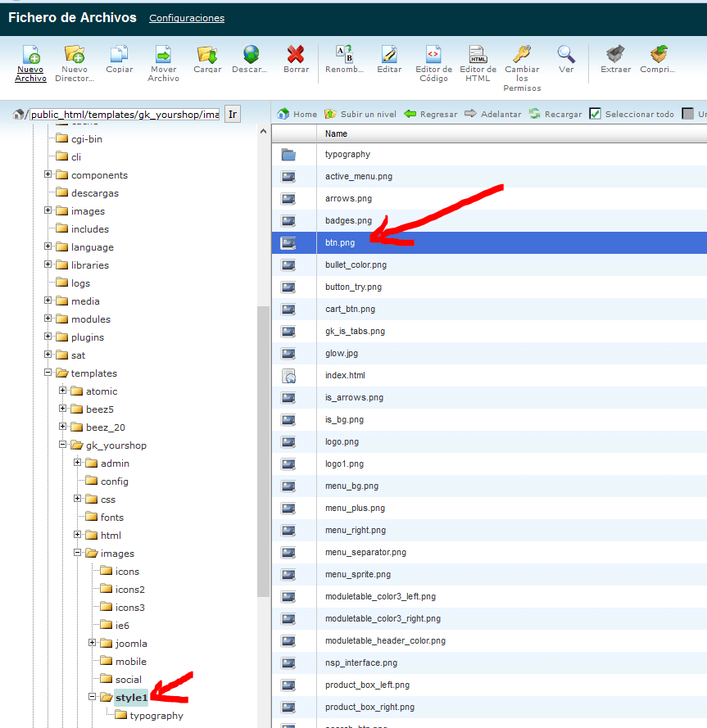Select logo1.png file

click(344, 463)
